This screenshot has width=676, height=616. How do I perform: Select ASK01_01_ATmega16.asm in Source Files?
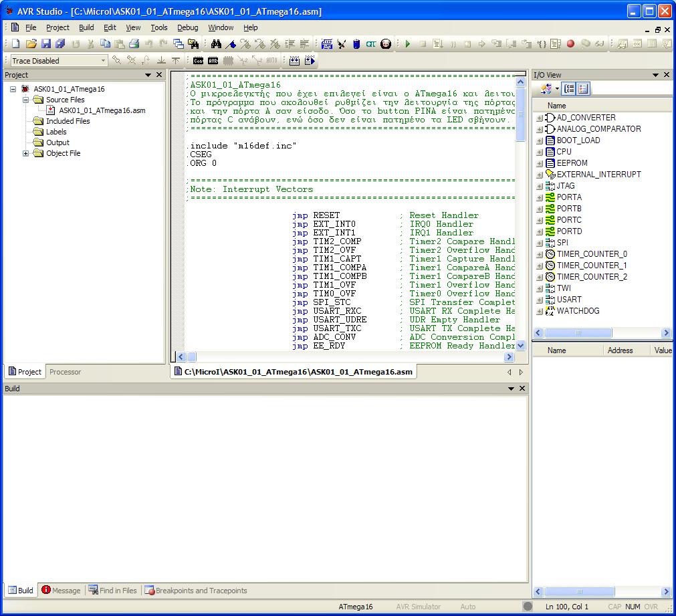click(102, 110)
